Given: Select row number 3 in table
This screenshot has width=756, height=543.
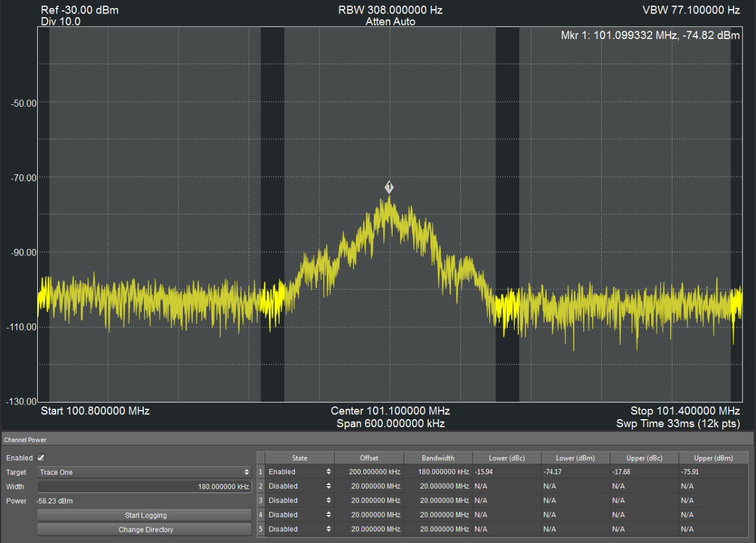Looking at the screenshot, I should pos(261,500).
